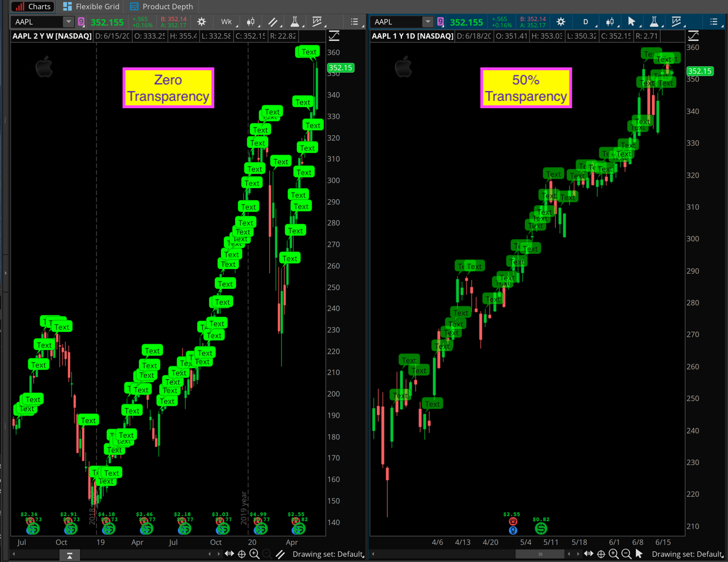Open the trendline drawing tool in left chart
The height and width of the screenshot is (562, 728).
tap(273, 22)
